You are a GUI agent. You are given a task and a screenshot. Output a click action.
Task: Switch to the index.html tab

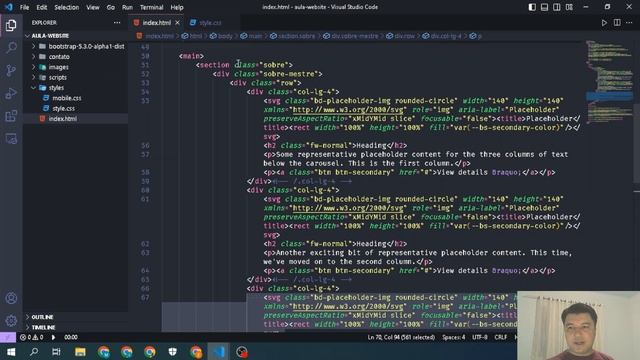(x=157, y=23)
